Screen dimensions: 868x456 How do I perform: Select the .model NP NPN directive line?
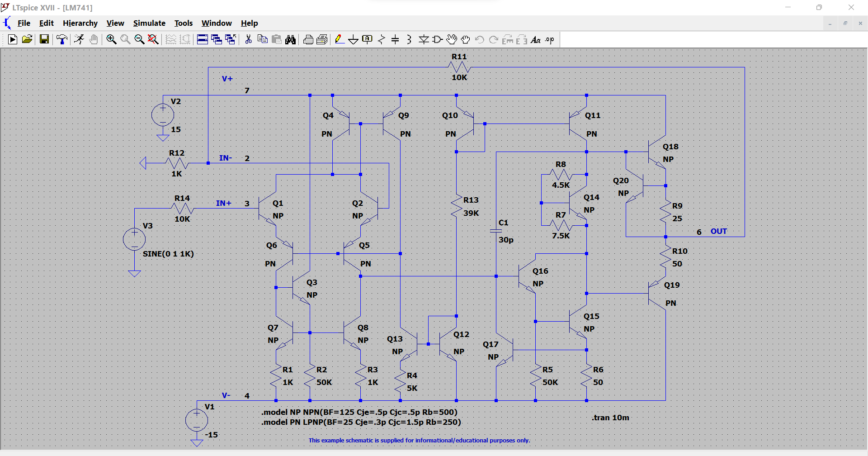click(x=359, y=412)
